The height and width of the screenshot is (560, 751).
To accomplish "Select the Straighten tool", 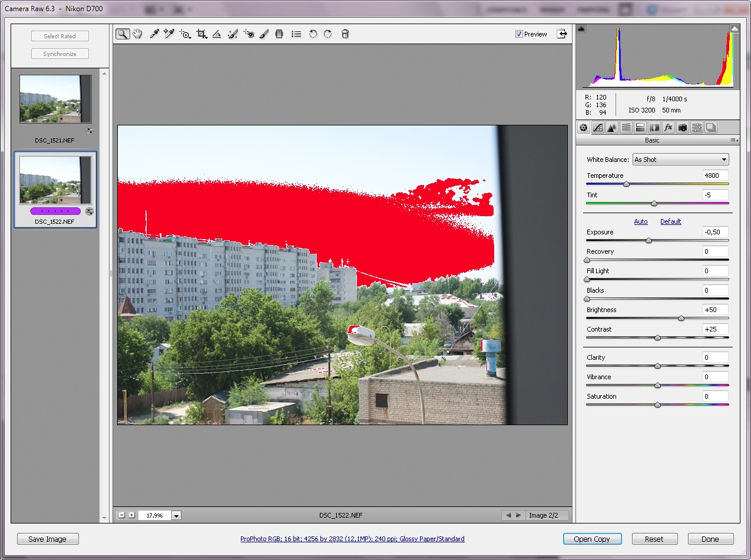I will pos(217,34).
